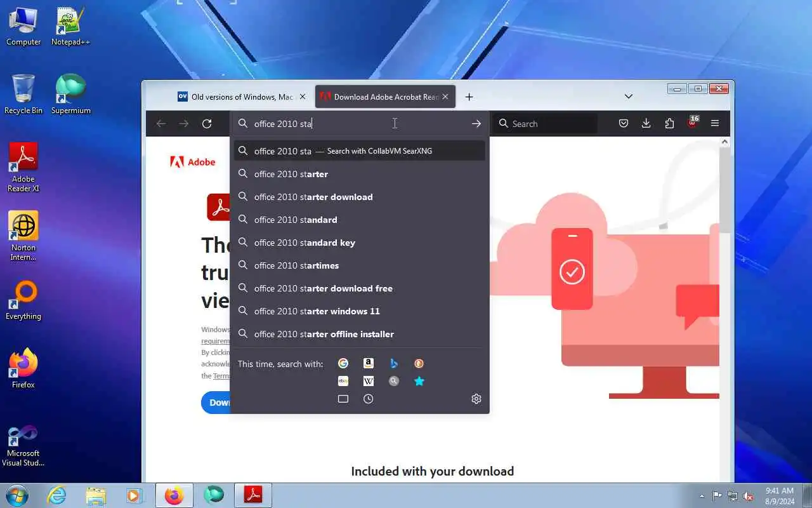The width and height of the screenshot is (812, 508).
Task: Open Notepad++ desktop shortcut
Action: pyautogui.click(x=70, y=27)
